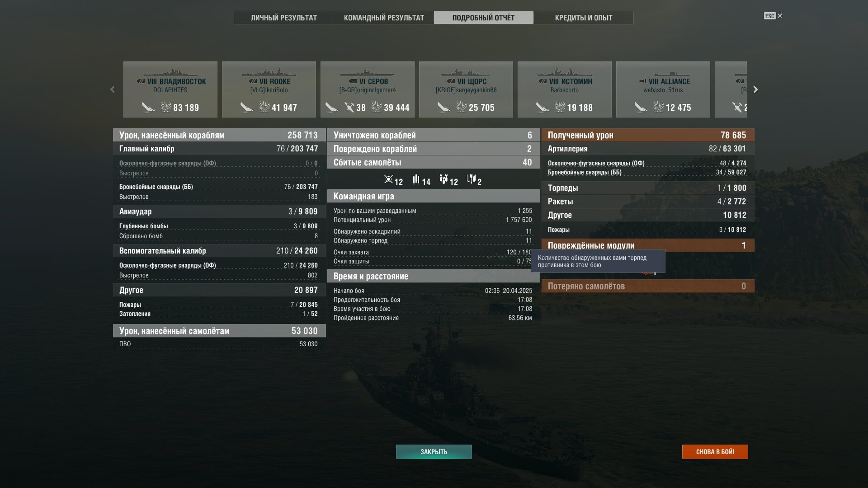Show previous ships with the left arrow

point(113,89)
